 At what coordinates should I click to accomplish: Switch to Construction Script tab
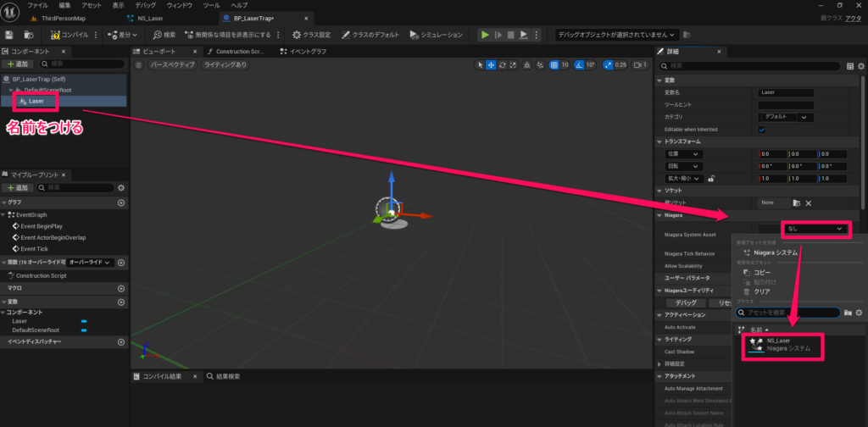237,52
